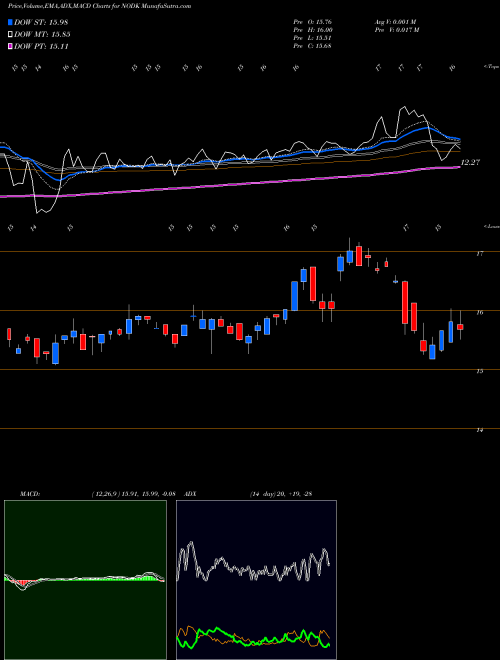Click the 'MACD:' panel heading
The image size is (500, 660).
tap(29, 494)
